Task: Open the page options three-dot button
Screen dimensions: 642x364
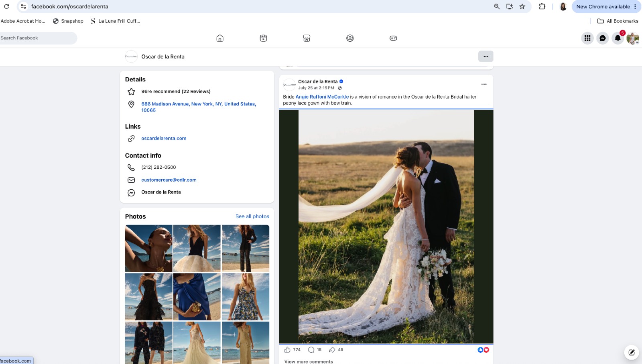Action: tap(486, 56)
